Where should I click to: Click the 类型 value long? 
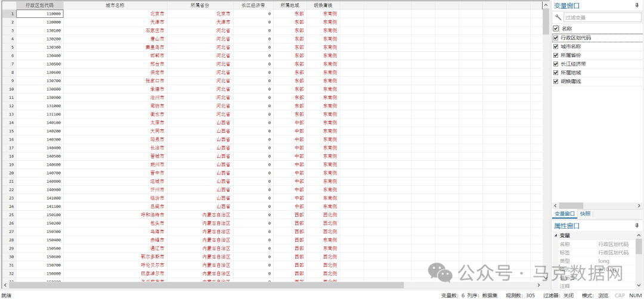click(x=616, y=261)
